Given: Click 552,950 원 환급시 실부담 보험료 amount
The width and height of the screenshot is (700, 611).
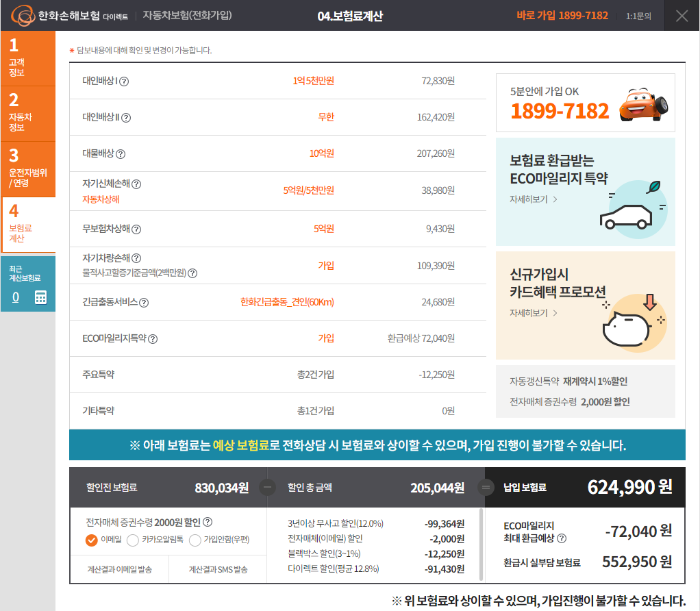Looking at the screenshot, I should tap(637, 561).
